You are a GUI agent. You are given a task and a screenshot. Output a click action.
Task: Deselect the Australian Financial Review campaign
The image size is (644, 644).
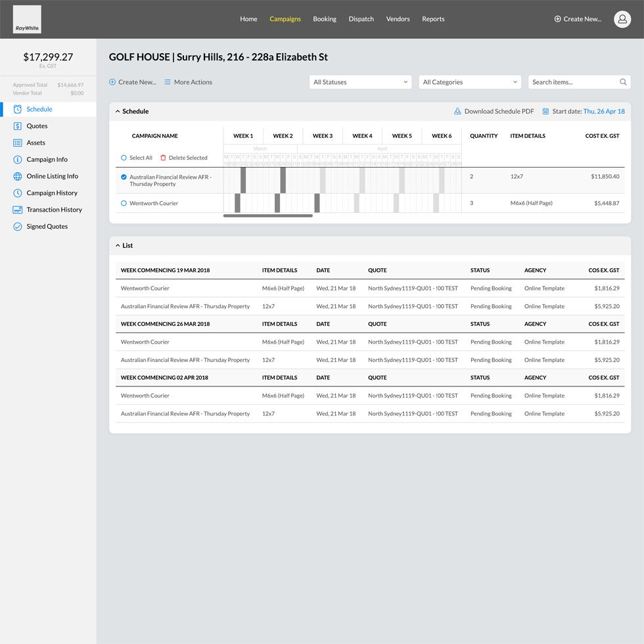tap(123, 176)
